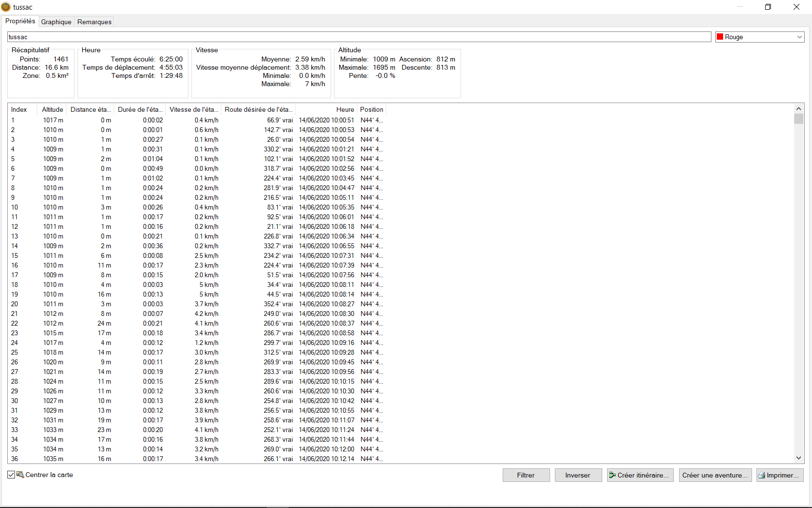Image resolution: width=812 pixels, height=508 pixels.
Task: Sort by the Distance éta... column header
Action: click(90, 109)
